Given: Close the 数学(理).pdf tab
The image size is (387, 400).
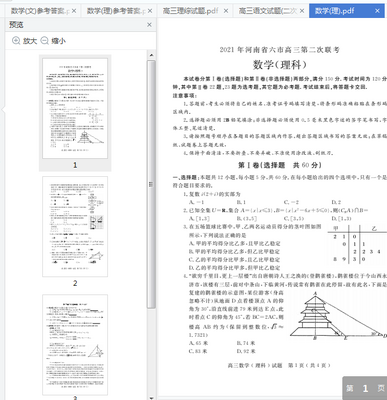Looking at the screenshot, I should pos(377,11).
